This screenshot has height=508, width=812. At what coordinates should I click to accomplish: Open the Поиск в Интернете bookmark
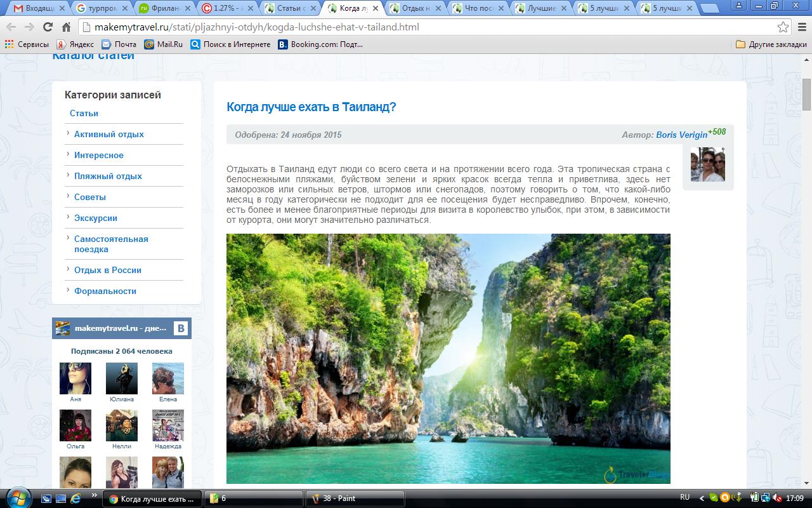click(x=230, y=44)
